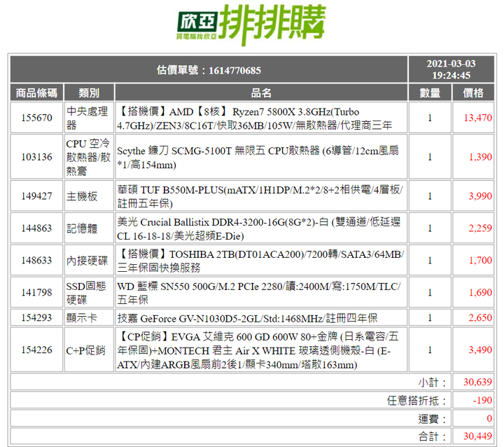The height and width of the screenshot is (447, 504).
Task: Click the TOSHIBA 2TB product name
Action: click(261, 261)
